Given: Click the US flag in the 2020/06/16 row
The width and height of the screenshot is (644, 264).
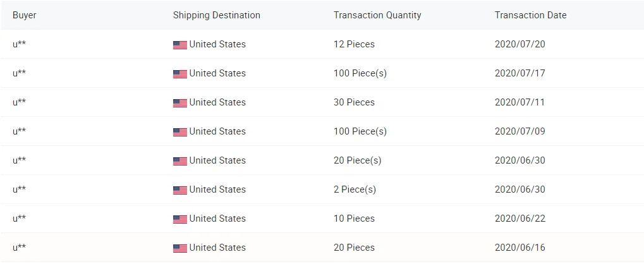Looking at the screenshot, I should tap(180, 248).
